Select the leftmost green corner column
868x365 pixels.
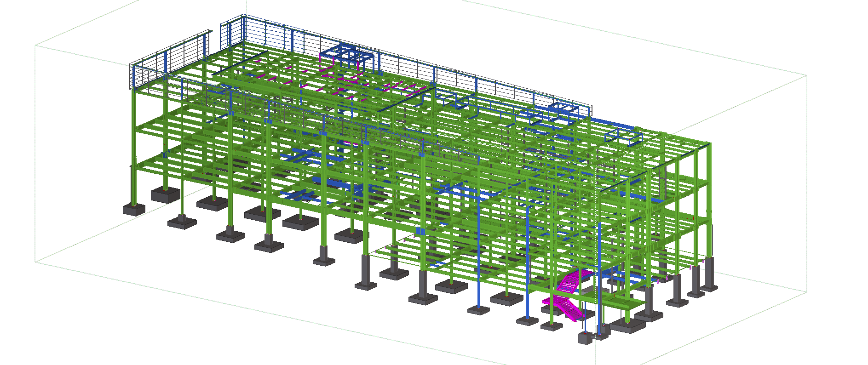[x=134, y=147]
